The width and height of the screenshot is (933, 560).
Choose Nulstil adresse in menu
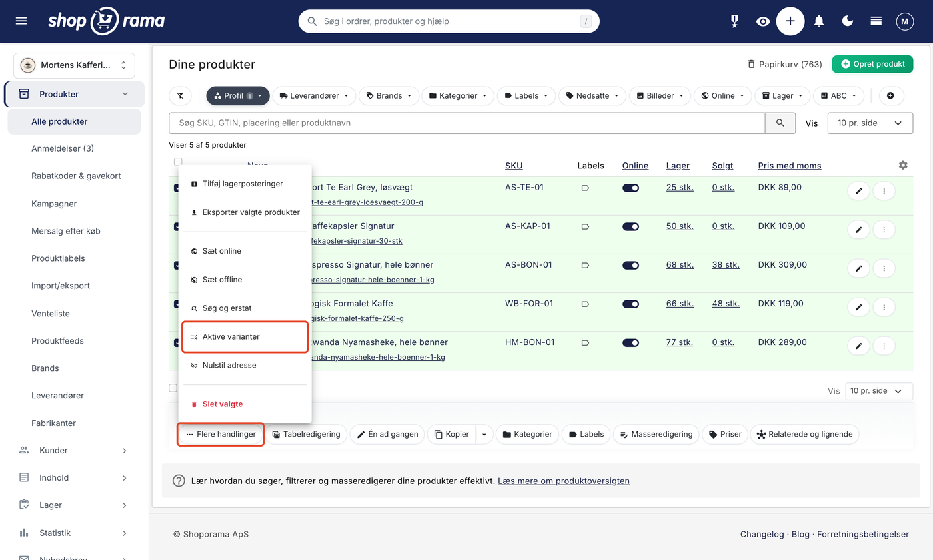245,366
